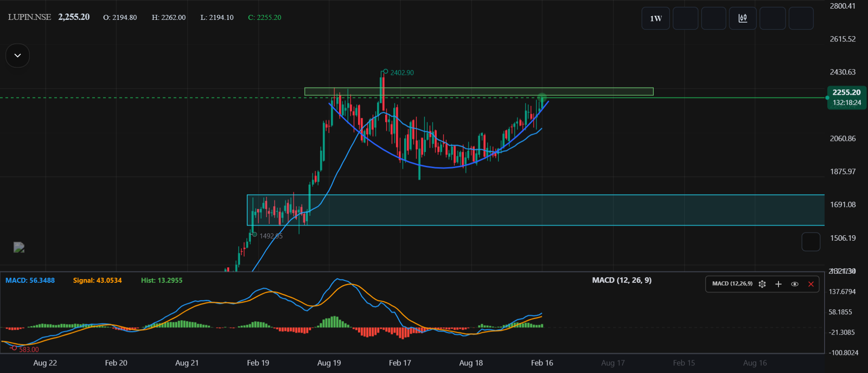The image size is (868, 373).
Task: Open the 1W timeframe selector
Action: point(656,19)
